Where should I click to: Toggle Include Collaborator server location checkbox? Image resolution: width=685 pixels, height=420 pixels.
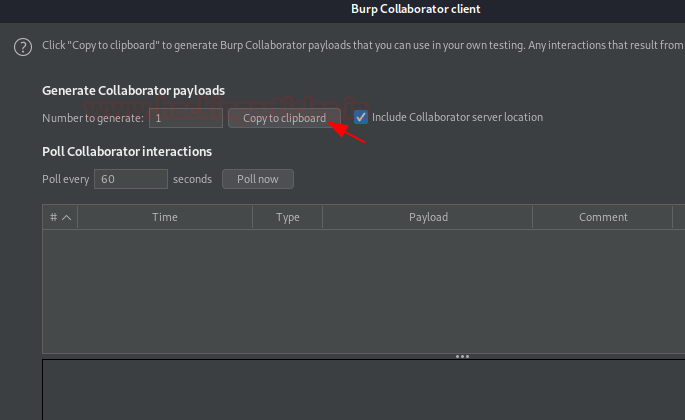361,117
